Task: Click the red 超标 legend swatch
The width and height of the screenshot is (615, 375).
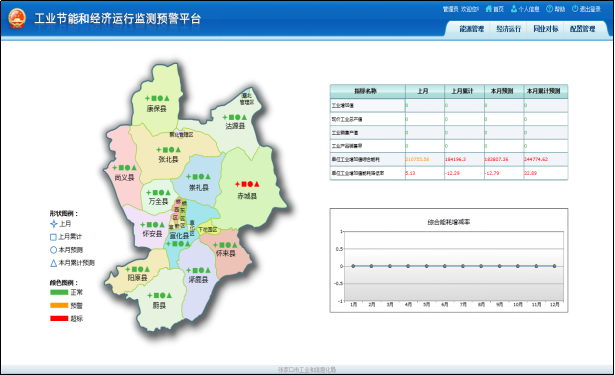Action: point(59,319)
